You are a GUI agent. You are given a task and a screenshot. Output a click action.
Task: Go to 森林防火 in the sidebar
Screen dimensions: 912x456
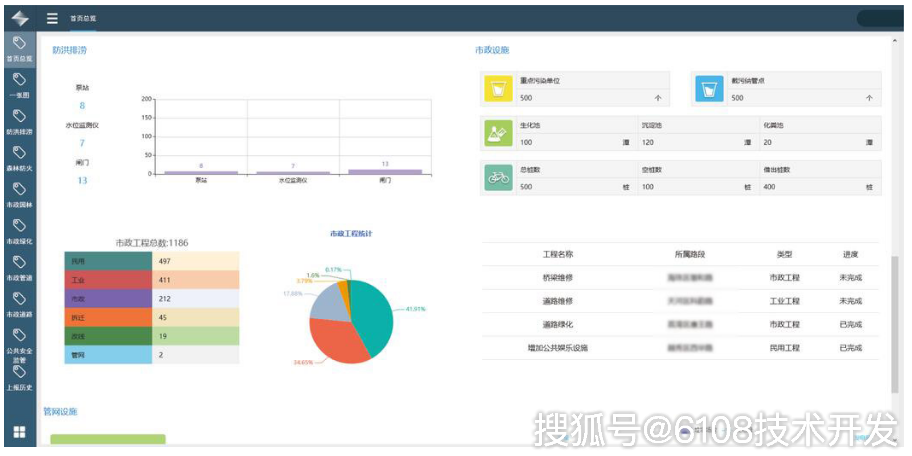click(20, 159)
